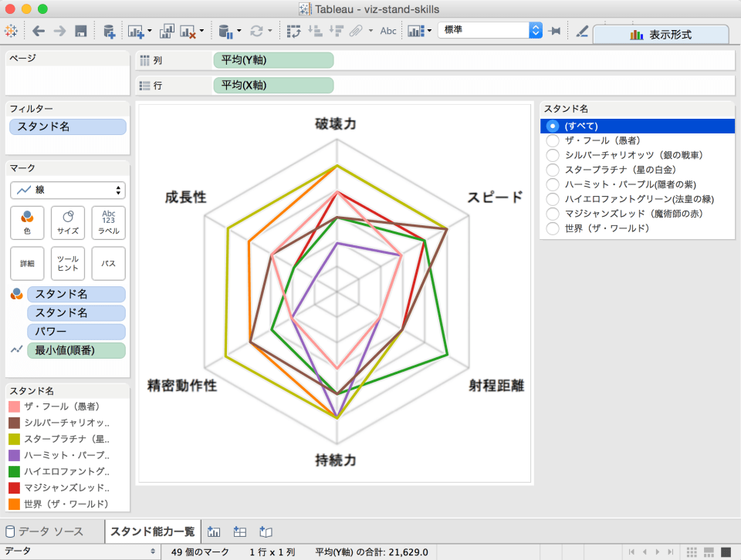Click the new worksheet toolbar icon
The width and height of the screenshot is (741, 560).
click(x=137, y=32)
